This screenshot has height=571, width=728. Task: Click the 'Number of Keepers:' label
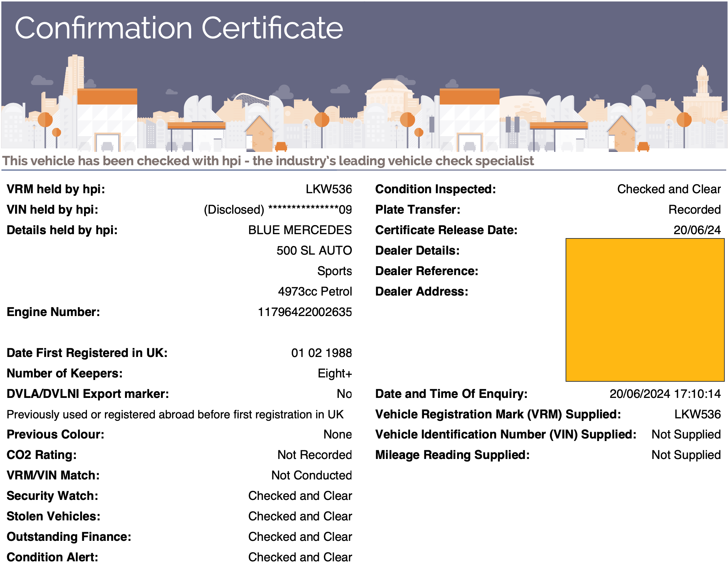65,373
